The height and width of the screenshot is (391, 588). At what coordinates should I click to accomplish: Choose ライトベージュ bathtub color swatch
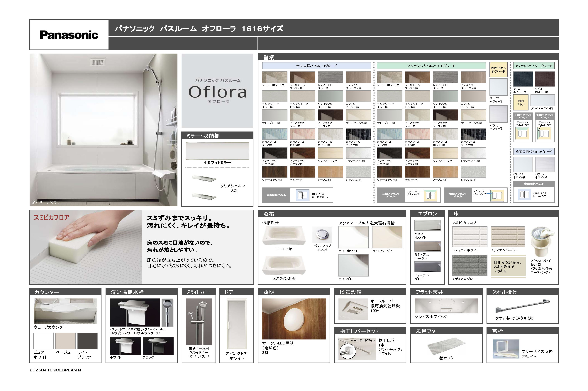click(387, 237)
